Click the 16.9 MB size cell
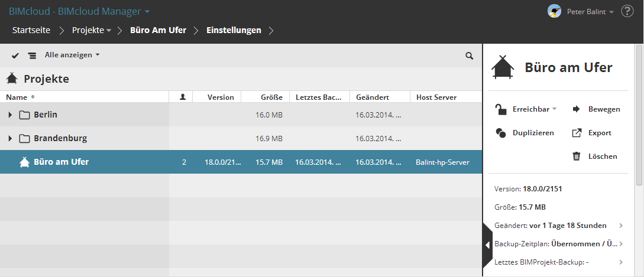The image size is (644, 277). pyautogui.click(x=269, y=139)
